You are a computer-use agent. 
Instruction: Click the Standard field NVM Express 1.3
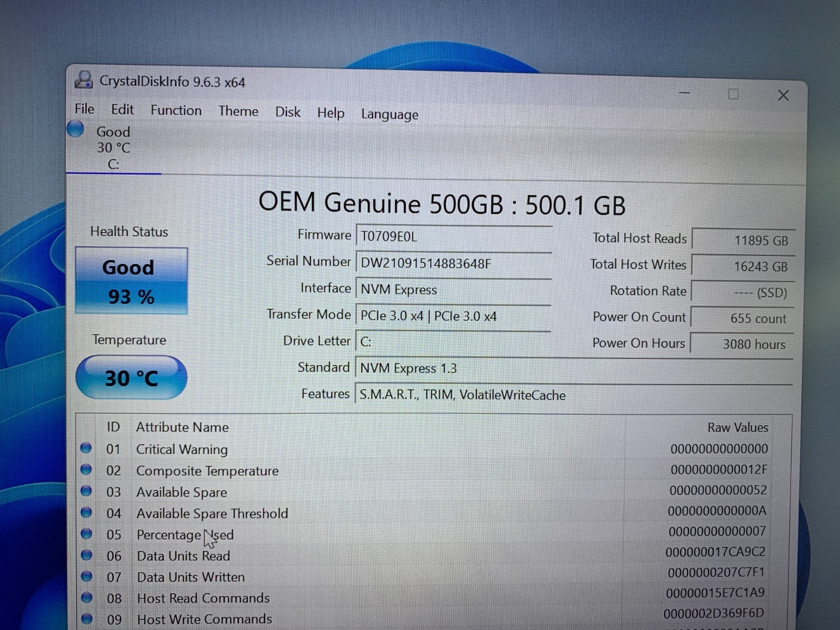[x=574, y=368]
